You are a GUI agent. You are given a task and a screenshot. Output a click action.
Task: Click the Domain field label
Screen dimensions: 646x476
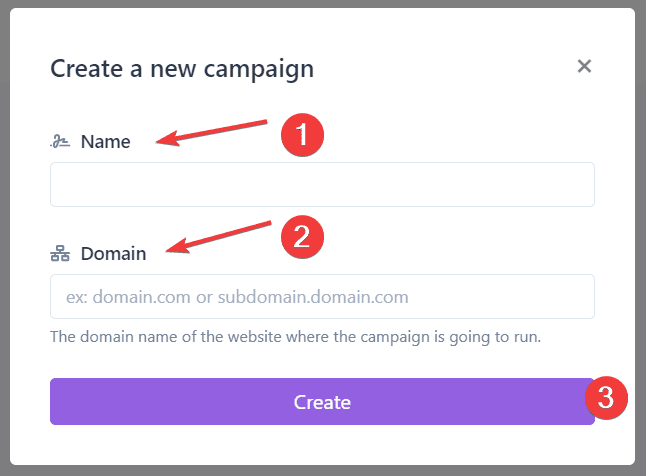(x=113, y=254)
